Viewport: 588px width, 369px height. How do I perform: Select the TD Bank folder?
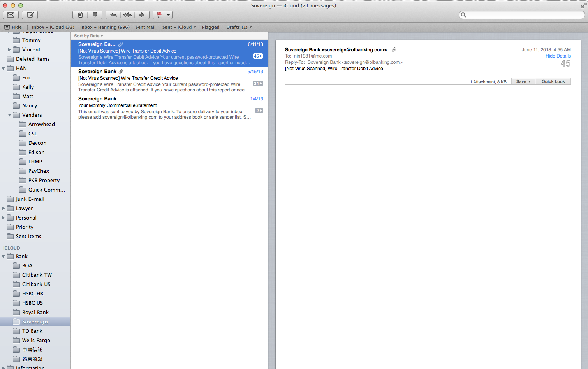tap(28, 331)
